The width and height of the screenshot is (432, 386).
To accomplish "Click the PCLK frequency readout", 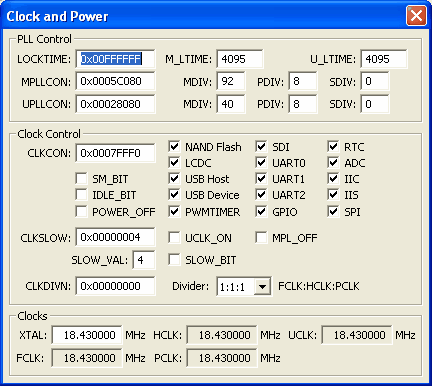I will (222, 358).
